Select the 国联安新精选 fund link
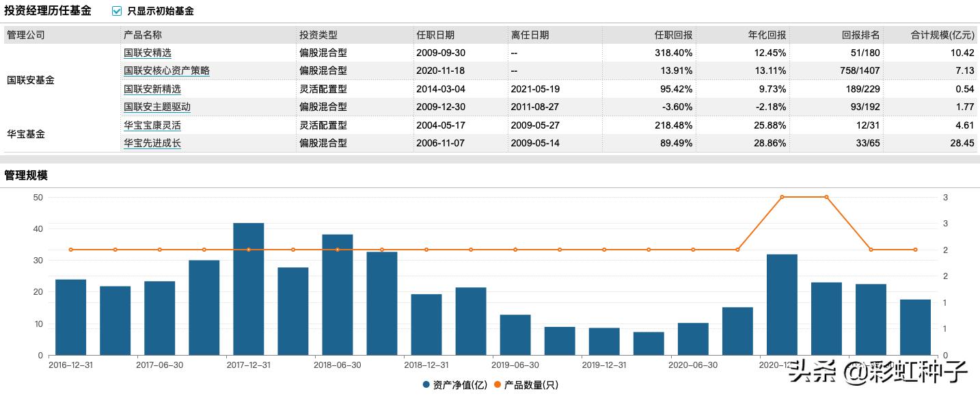Image resolution: width=980 pixels, height=396 pixels. tap(151, 89)
